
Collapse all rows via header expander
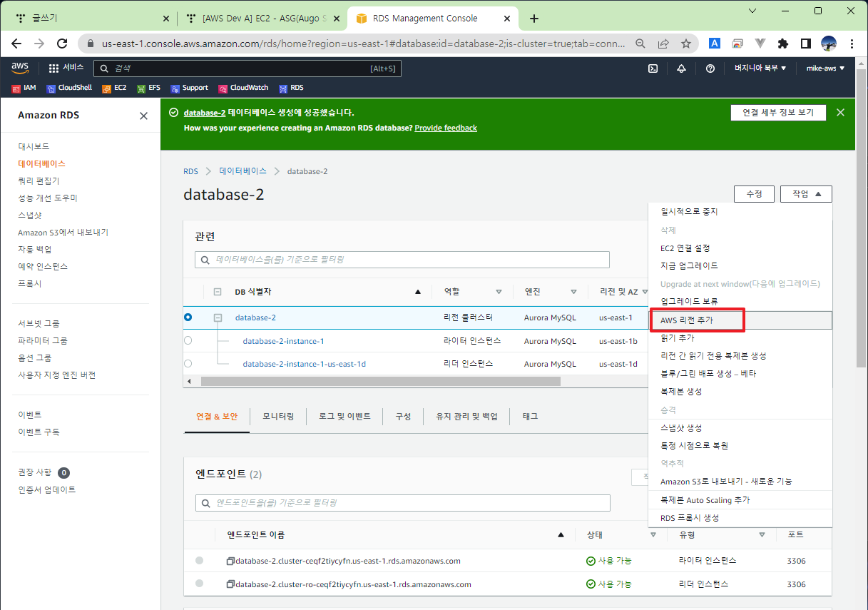coord(218,292)
